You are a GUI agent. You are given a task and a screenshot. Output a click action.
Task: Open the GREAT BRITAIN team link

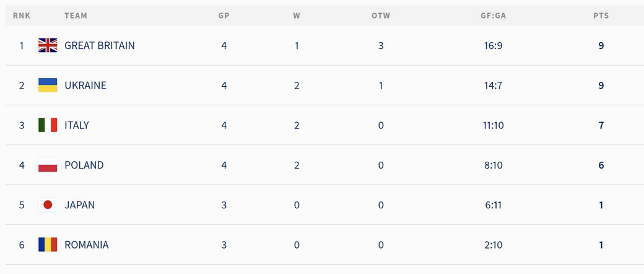tap(100, 45)
